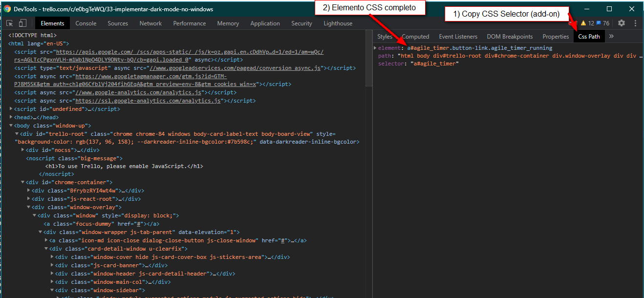Open the Event Listeners sidebar tab
This screenshot has width=644, height=298.
click(x=458, y=37)
